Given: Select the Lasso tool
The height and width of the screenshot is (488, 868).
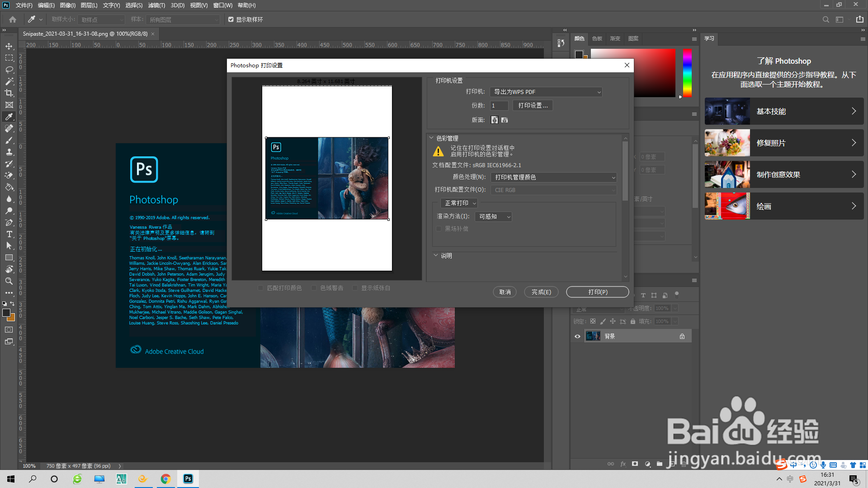Looking at the screenshot, I should click(x=9, y=70).
